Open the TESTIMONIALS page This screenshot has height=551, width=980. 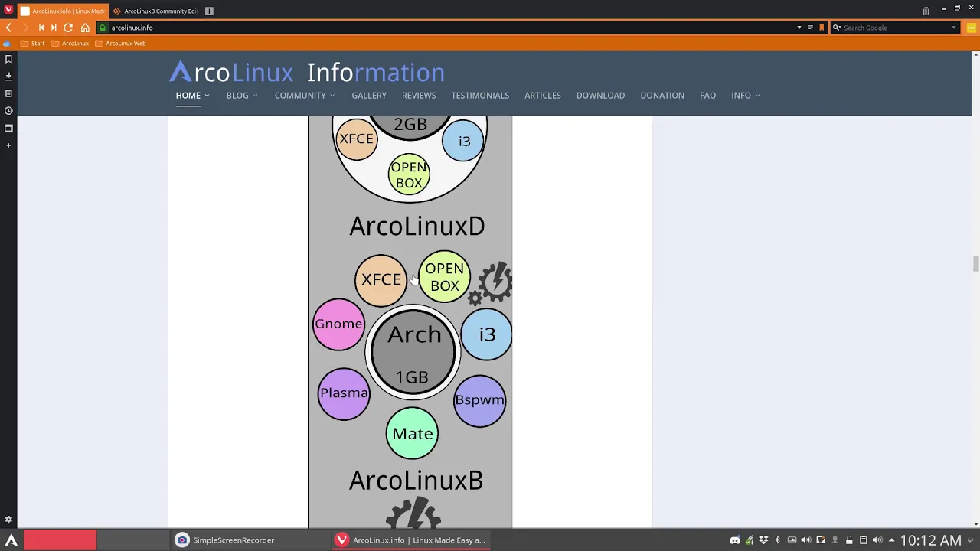(480, 96)
